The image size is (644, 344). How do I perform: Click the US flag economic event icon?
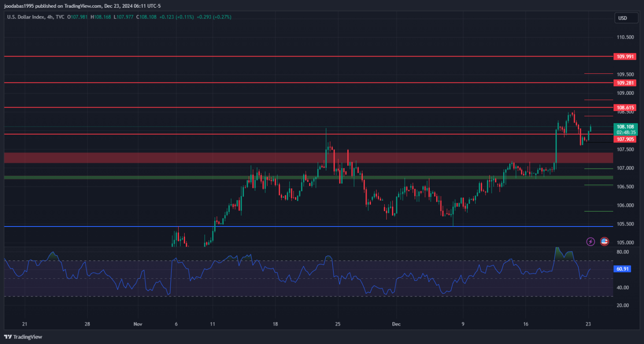tap(605, 241)
